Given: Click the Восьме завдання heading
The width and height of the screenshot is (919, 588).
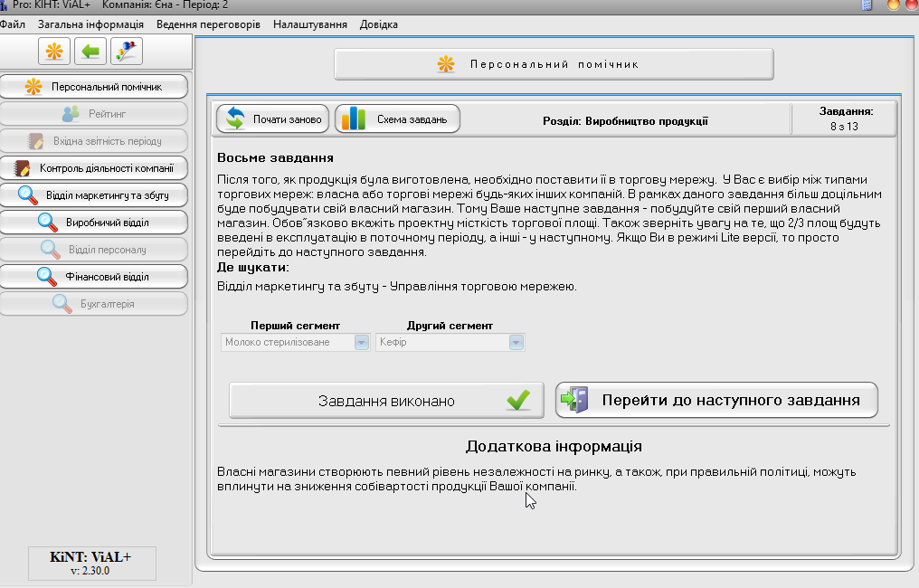Looking at the screenshot, I should [276, 157].
